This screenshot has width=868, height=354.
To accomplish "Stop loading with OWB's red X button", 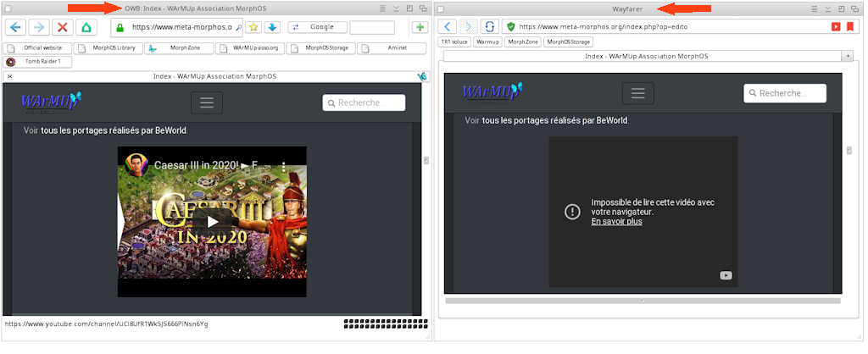I will click(x=63, y=27).
